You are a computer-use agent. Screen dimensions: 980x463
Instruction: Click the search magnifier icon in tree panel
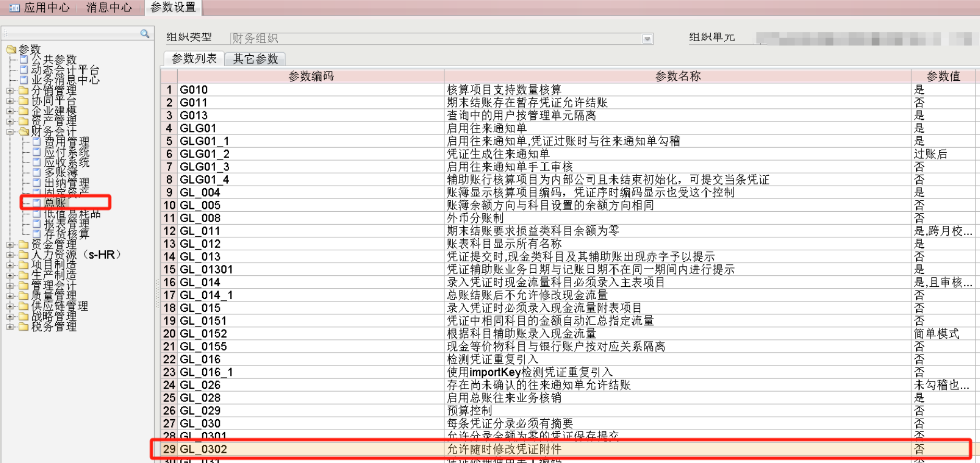click(x=144, y=34)
